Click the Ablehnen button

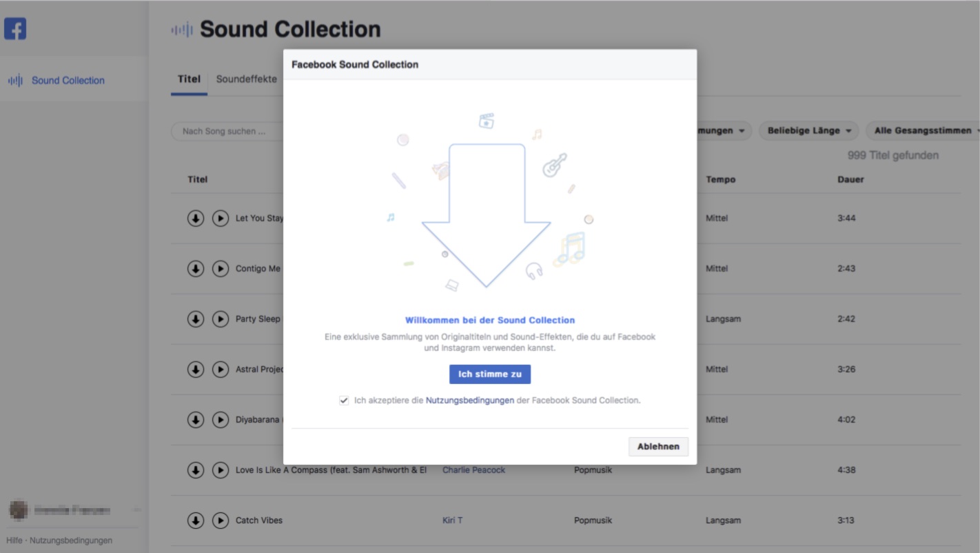tap(658, 447)
